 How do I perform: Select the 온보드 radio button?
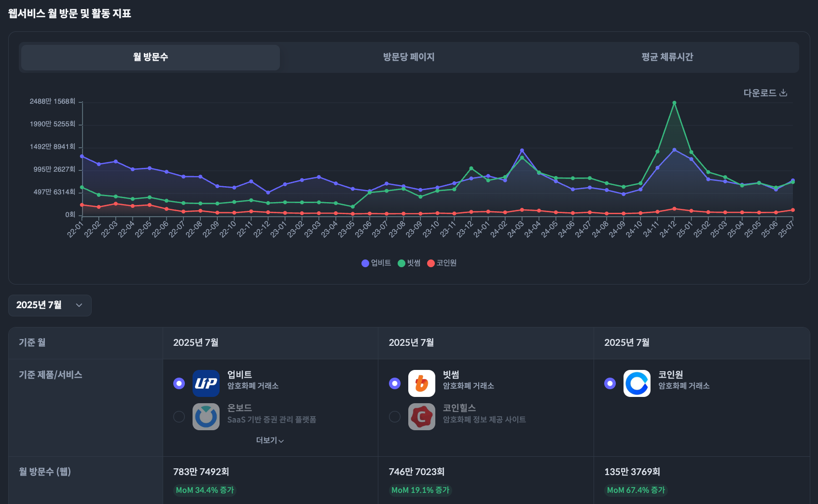(179, 417)
